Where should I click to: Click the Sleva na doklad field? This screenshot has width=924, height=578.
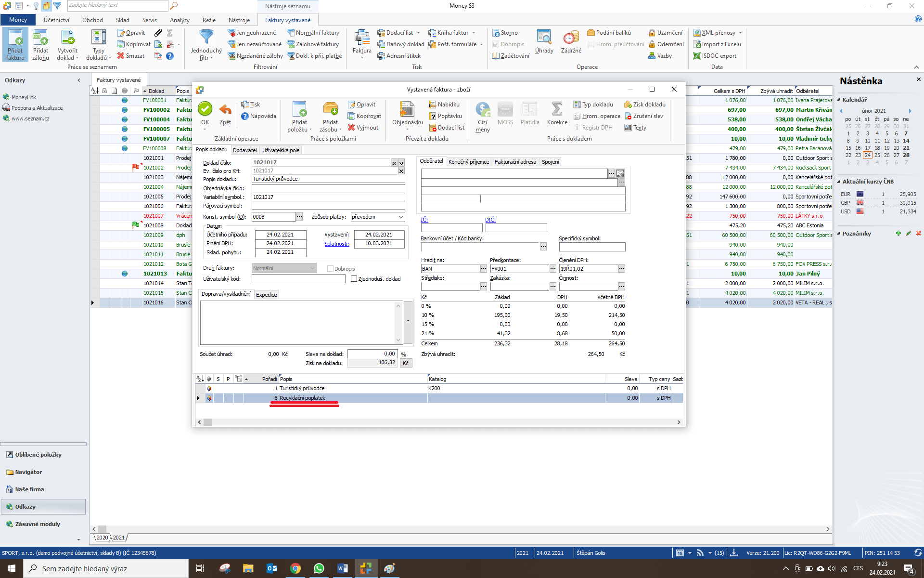(x=372, y=354)
